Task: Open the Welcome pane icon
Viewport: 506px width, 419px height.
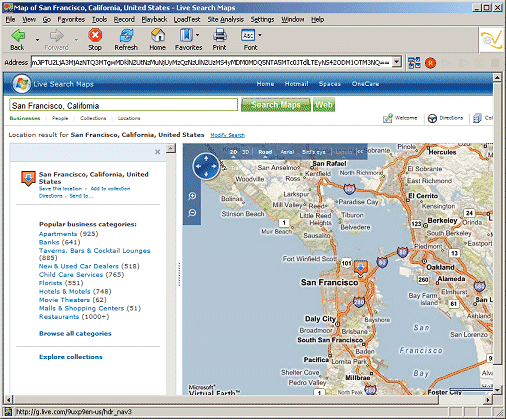Action: tap(387, 118)
